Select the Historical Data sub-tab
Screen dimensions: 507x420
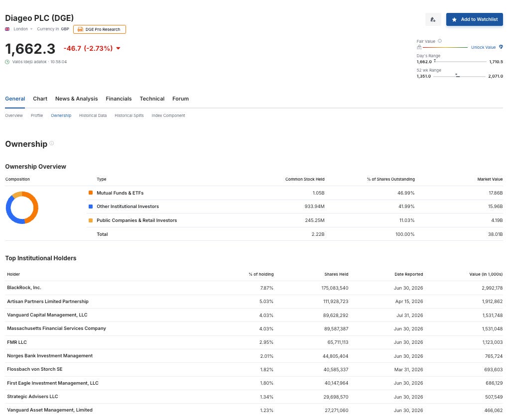click(x=93, y=115)
